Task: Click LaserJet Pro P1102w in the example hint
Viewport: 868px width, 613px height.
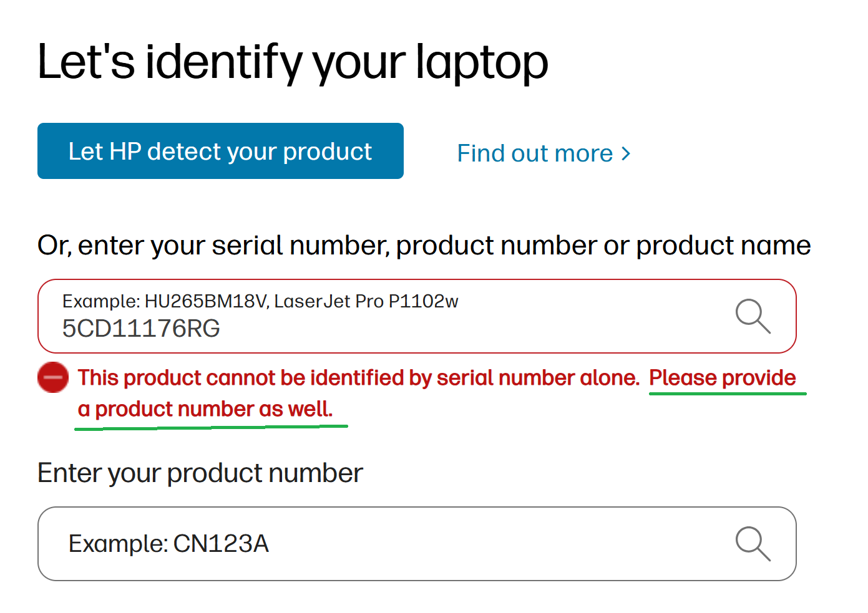Action: tap(366, 301)
